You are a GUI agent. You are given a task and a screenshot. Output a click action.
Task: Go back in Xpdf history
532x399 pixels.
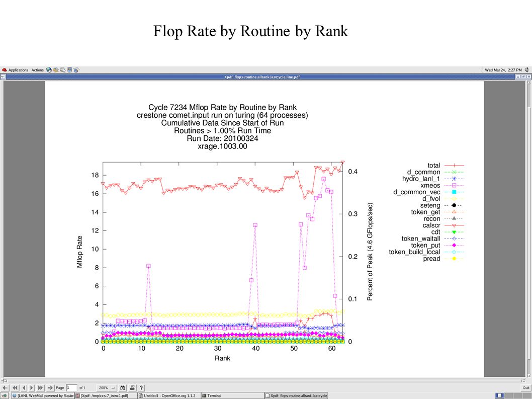(x=6, y=387)
